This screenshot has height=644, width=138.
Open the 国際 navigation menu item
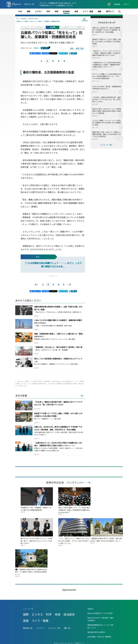(29, 11)
